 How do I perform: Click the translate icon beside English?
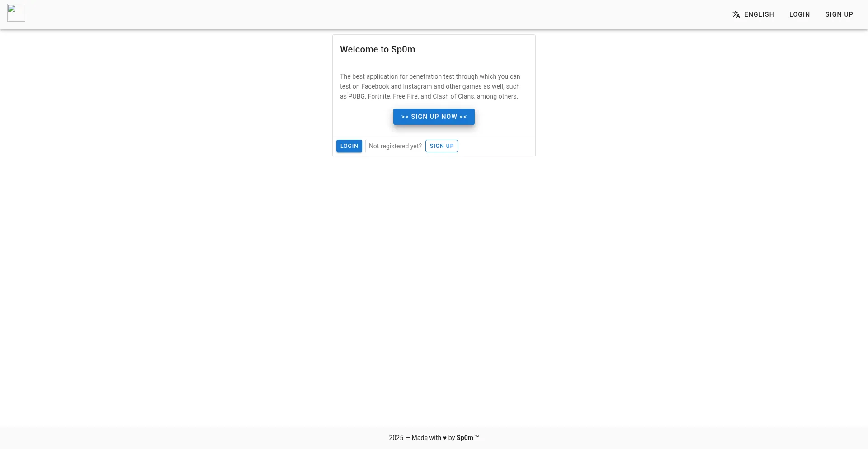[736, 14]
